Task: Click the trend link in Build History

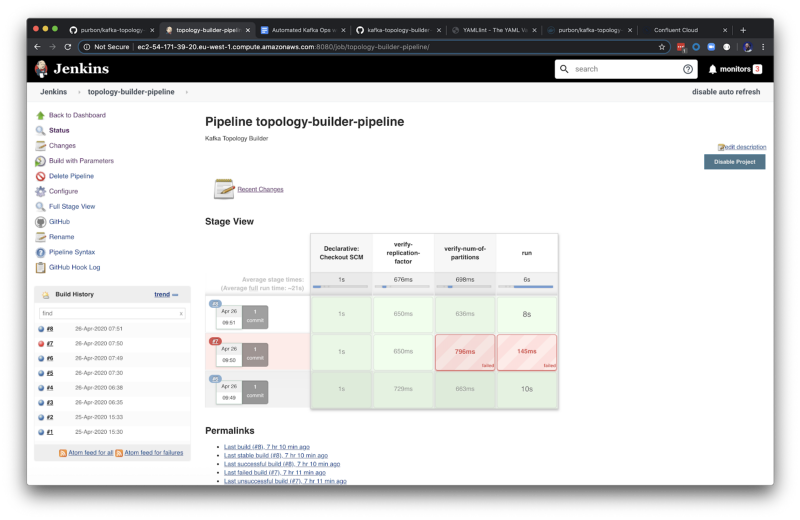Action: click(x=162, y=294)
